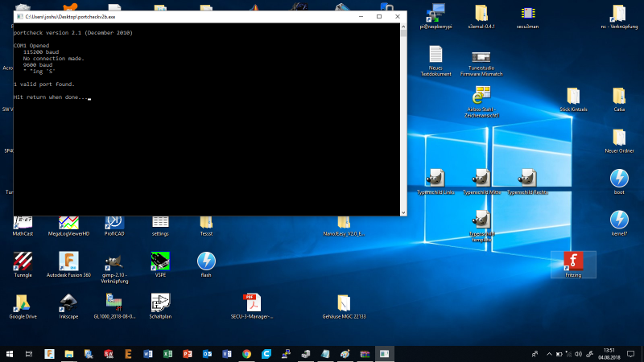Viewport: 644px width, 362px height.
Task: Open the Fritzing desktop shortcut
Action: [x=573, y=262]
